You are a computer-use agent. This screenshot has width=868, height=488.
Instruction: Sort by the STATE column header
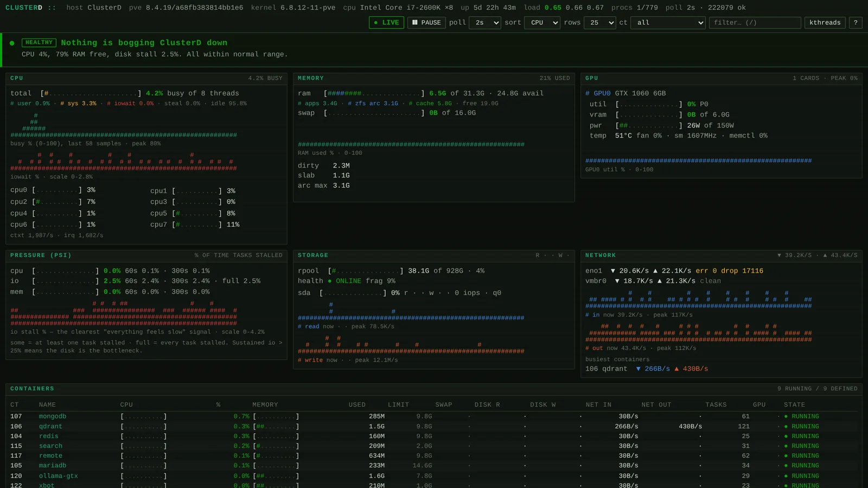point(794,404)
